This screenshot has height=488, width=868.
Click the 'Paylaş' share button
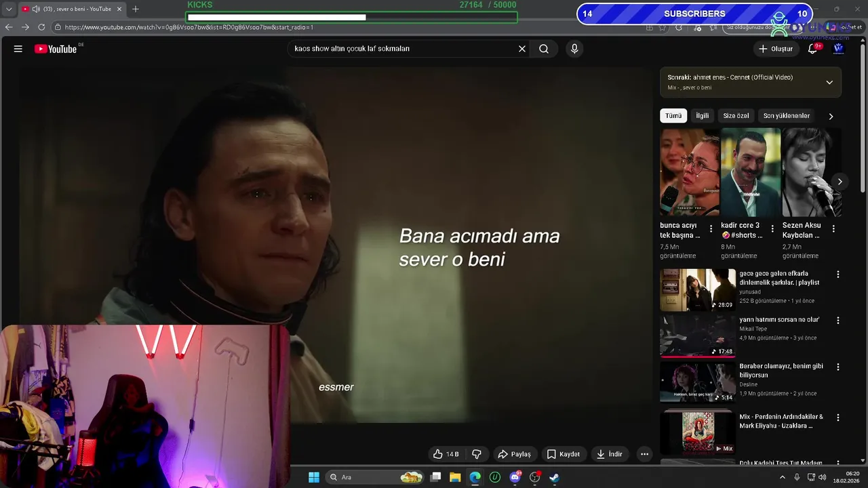coord(514,454)
